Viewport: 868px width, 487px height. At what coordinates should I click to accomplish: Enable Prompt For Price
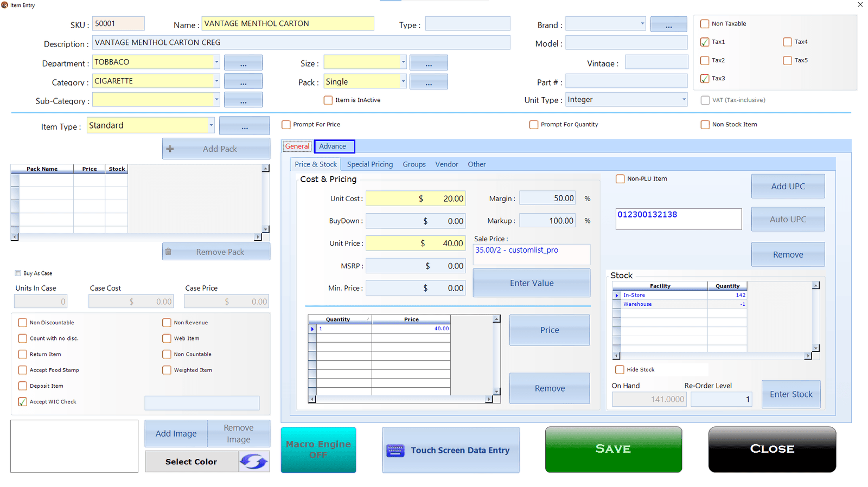[x=286, y=125]
